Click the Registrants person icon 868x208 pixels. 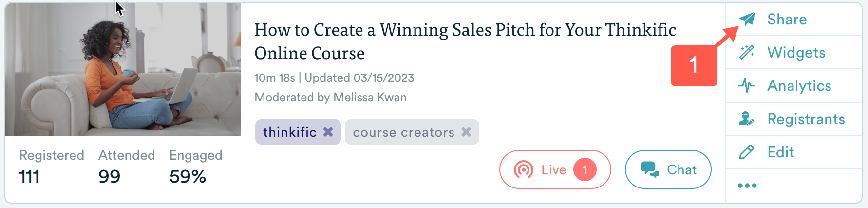746,119
